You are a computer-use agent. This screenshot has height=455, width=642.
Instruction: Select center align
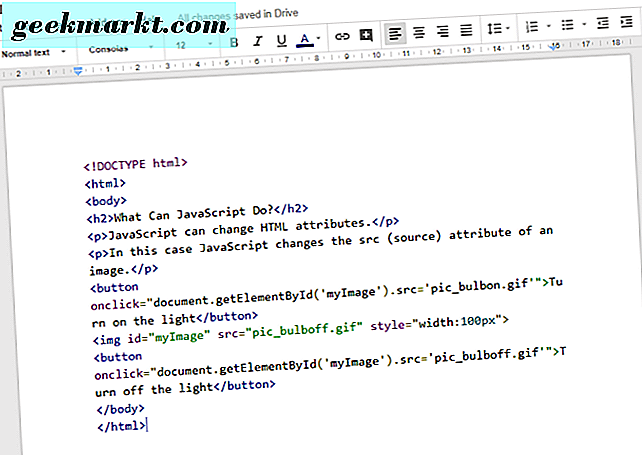419,33
